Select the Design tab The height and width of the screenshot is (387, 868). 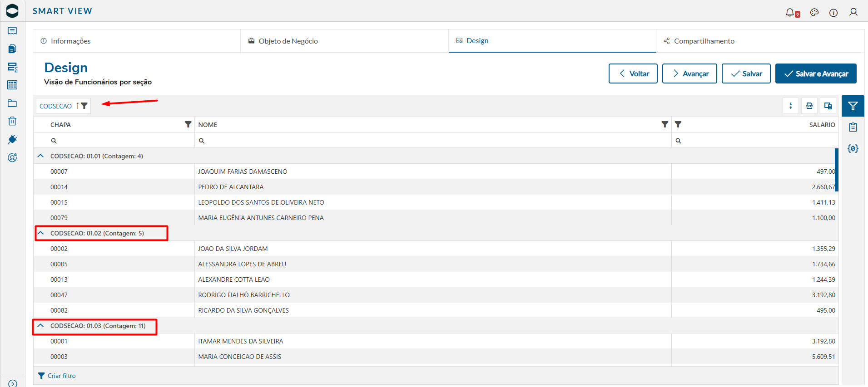pos(552,41)
